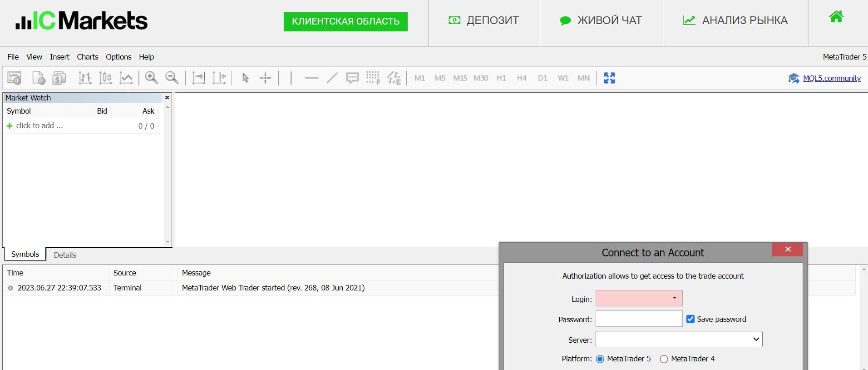Toggle the Save password checkbox
The height and width of the screenshot is (370, 868).
click(x=690, y=319)
